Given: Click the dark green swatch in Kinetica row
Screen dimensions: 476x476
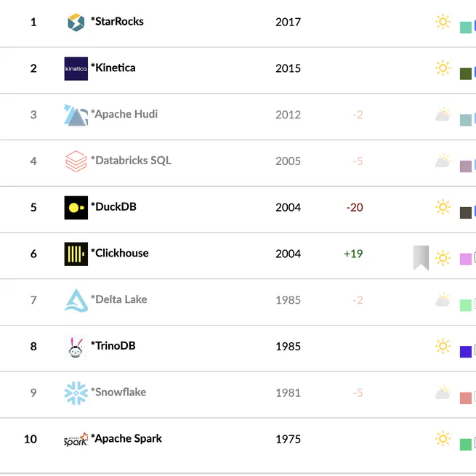Looking at the screenshot, I should tap(466, 73).
